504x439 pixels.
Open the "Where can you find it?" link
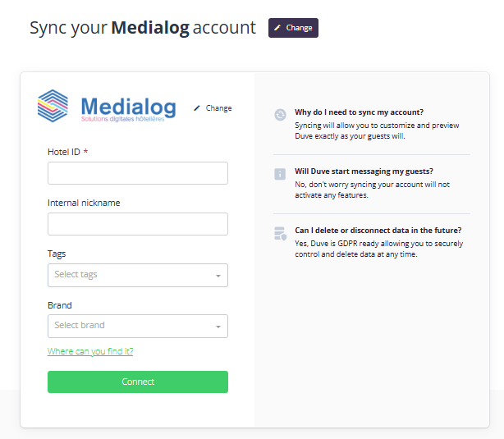[90, 351]
